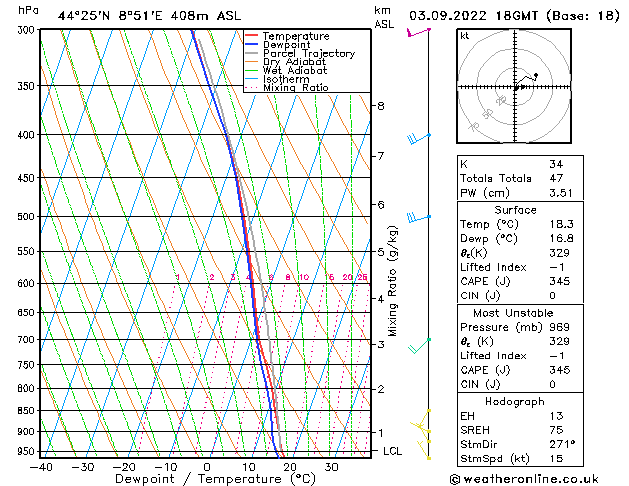The height and width of the screenshot is (486, 629).
Task: Click the station coordinates 44°25'N 8°51'E title
Action: (149, 16)
